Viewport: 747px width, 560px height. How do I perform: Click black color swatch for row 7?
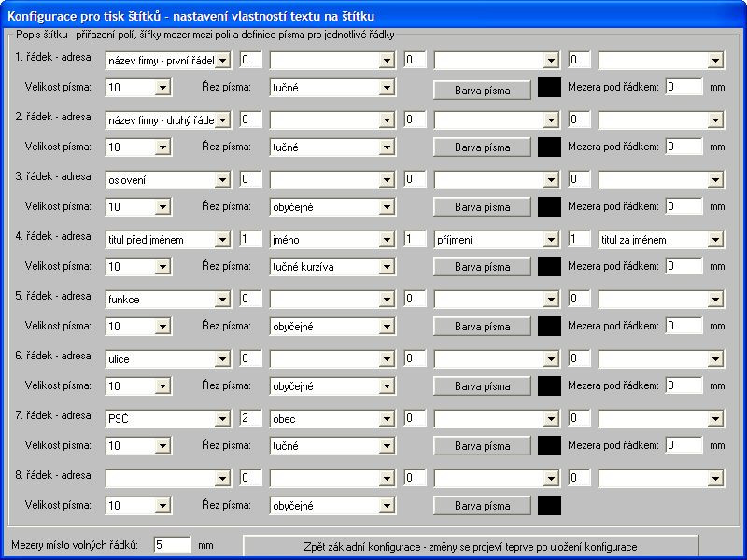tap(549, 446)
